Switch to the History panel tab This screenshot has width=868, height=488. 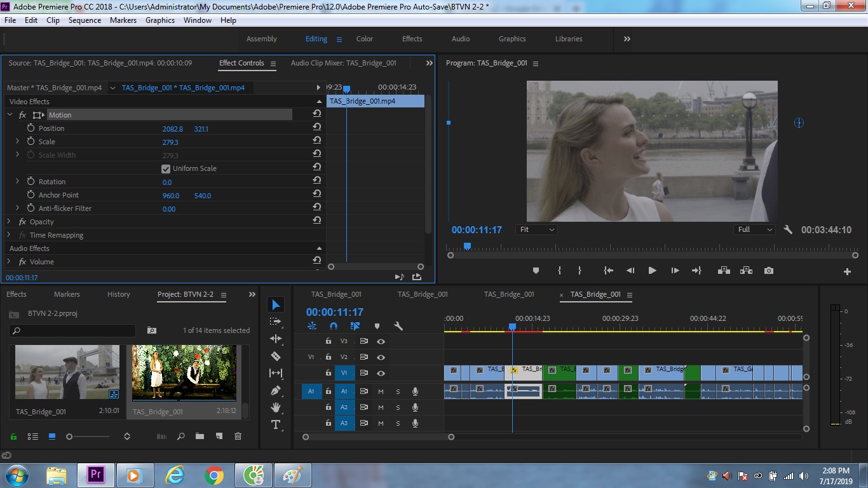point(119,294)
